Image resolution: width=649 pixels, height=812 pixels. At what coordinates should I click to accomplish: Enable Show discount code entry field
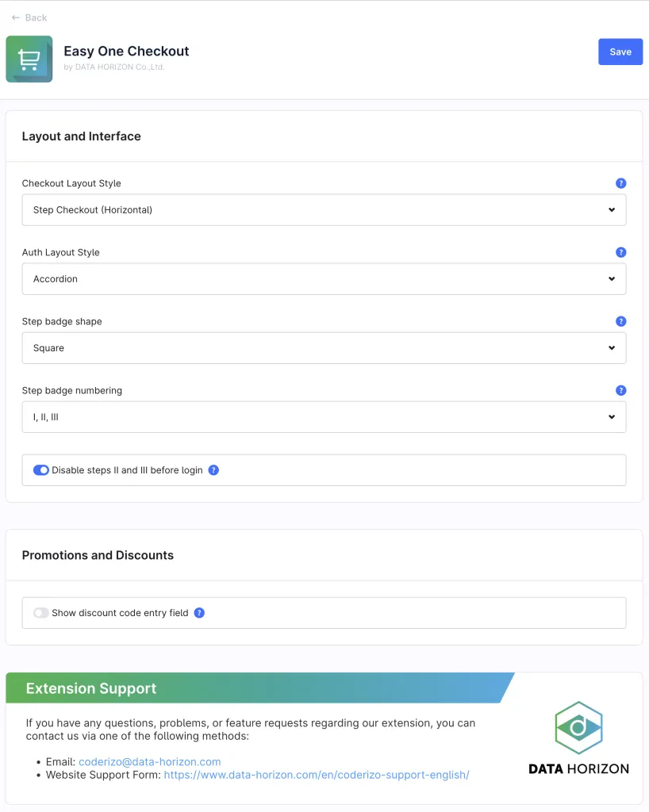41,613
